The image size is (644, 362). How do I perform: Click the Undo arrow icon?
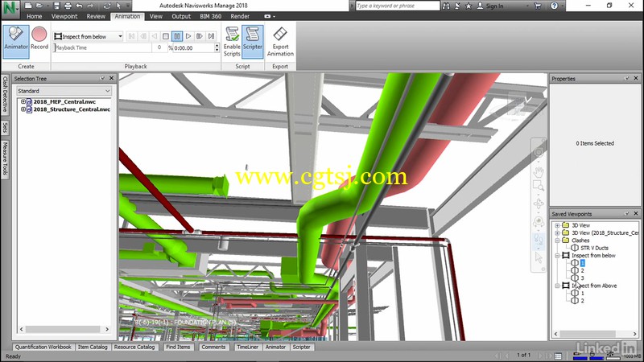(x=79, y=6)
